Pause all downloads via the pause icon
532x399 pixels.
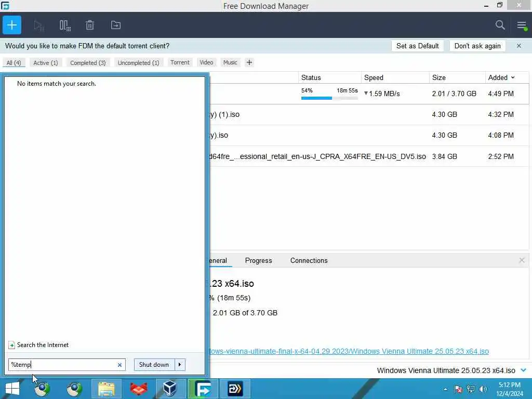click(x=65, y=25)
